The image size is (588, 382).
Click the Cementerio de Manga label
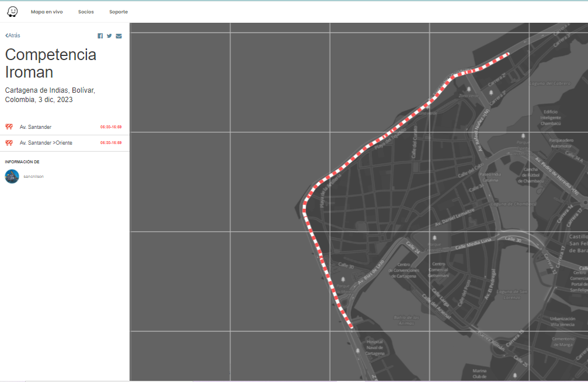coord(562,342)
